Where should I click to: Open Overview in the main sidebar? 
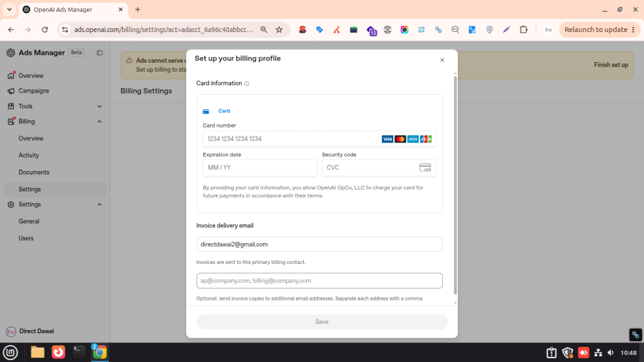(31, 75)
